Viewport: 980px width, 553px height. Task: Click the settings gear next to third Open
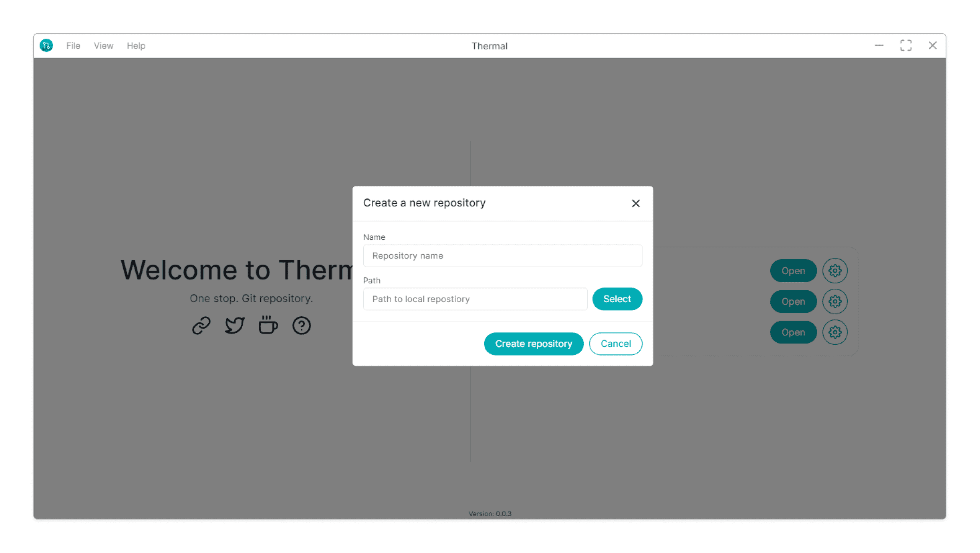tap(835, 332)
